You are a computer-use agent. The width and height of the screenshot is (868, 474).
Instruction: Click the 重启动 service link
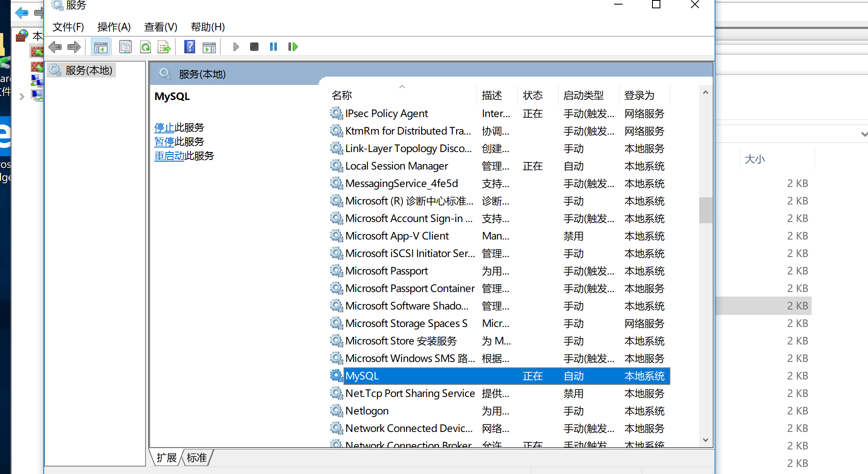pos(169,156)
